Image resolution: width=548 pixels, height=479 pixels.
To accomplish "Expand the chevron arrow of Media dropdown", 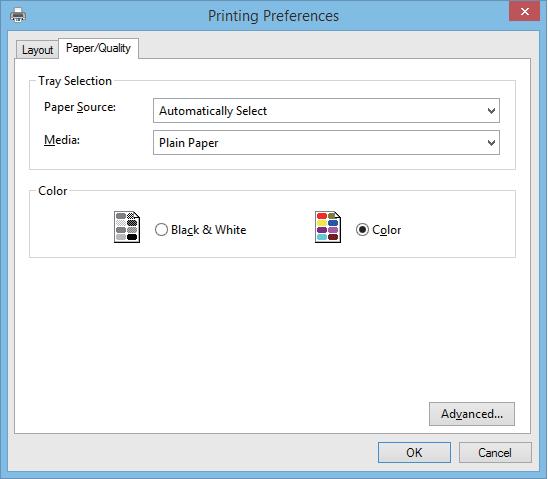I will point(491,143).
